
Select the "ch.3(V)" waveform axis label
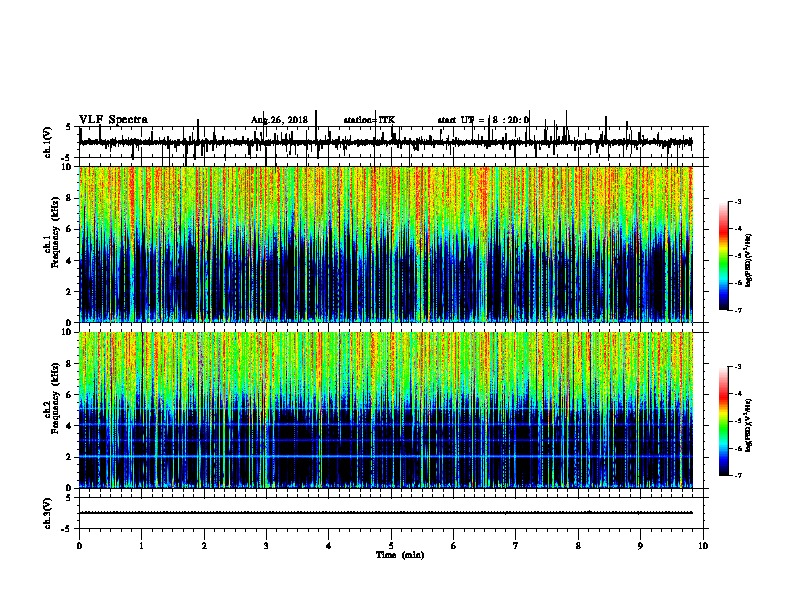[48, 513]
